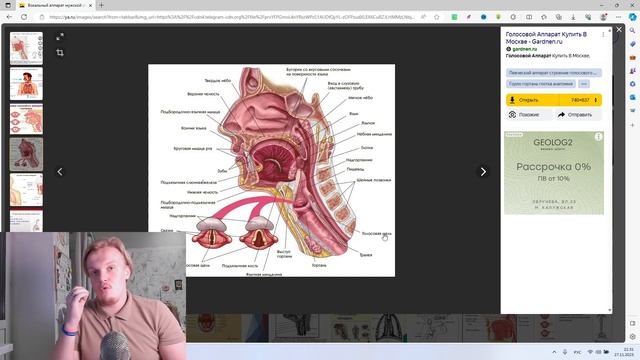The height and width of the screenshot is (360, 640).
Task: Open browser downloads icon in toolbar
Action: pyautogui.click(x=573, y=17)
